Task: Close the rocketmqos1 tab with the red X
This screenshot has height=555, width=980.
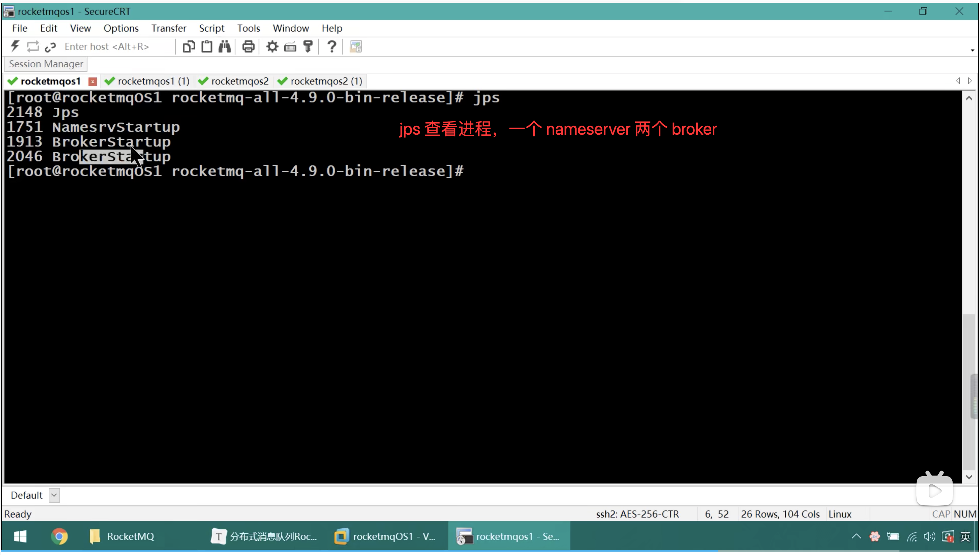Action: (x=93, y=82)
